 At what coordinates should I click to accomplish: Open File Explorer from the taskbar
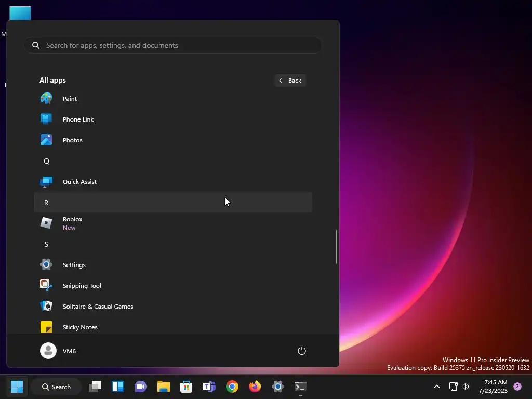pos(163,387)
